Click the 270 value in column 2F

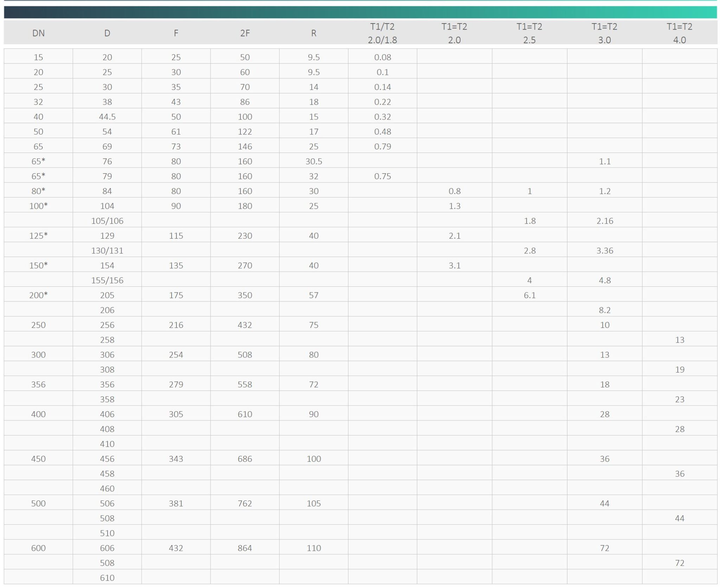[x=245, y=265]
